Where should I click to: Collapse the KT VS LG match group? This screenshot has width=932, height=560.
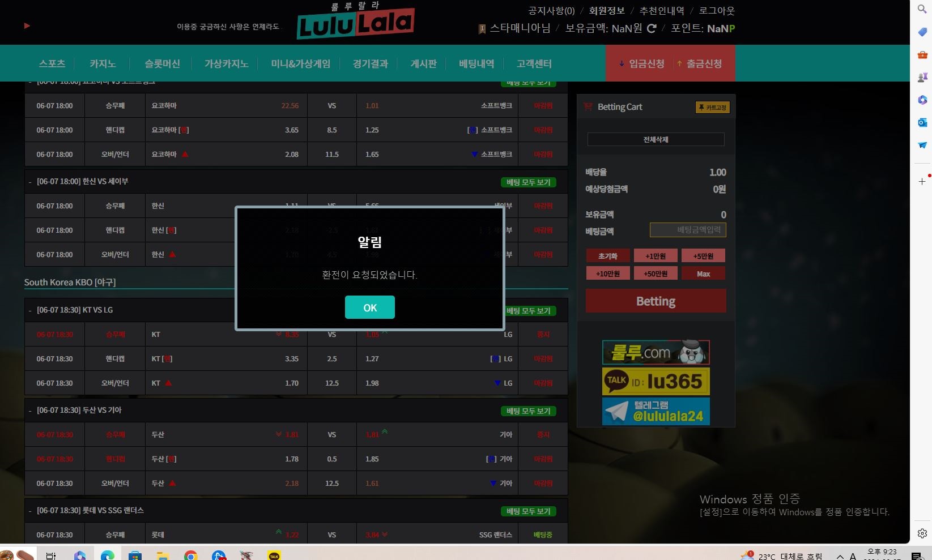30,310
